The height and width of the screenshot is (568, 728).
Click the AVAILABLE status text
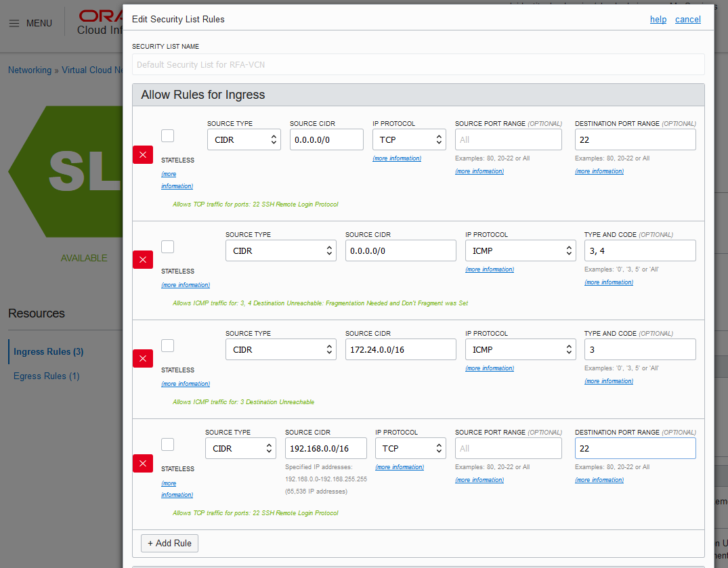[84, 258]
